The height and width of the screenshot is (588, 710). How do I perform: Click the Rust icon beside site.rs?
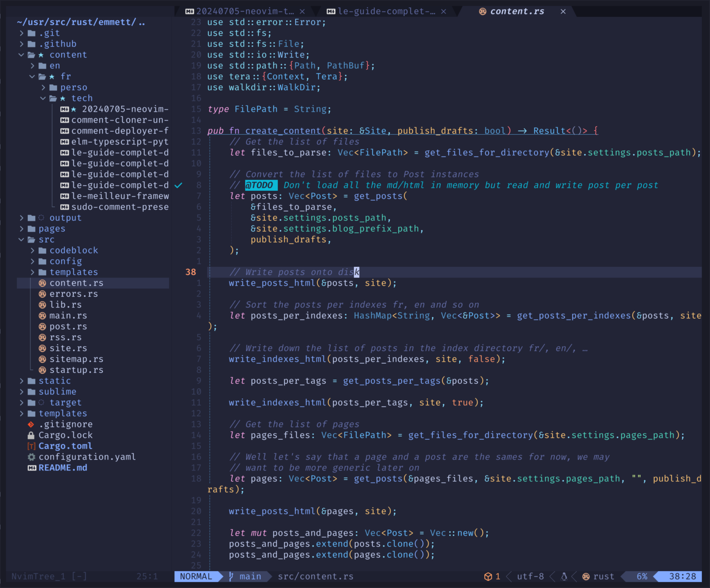point(42,348)
